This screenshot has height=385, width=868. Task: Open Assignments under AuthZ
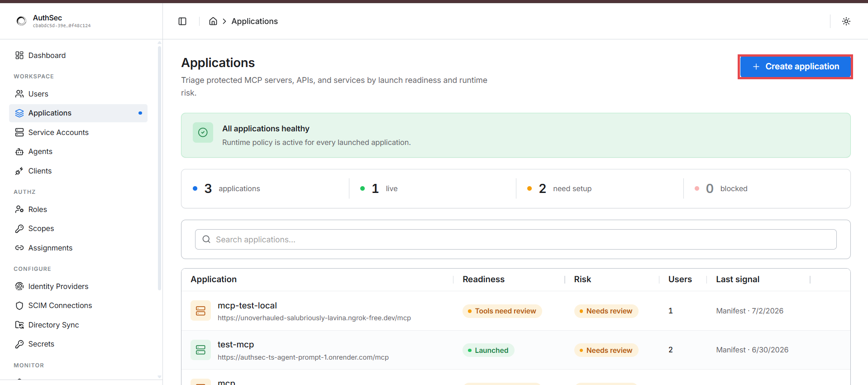(78, 248)
